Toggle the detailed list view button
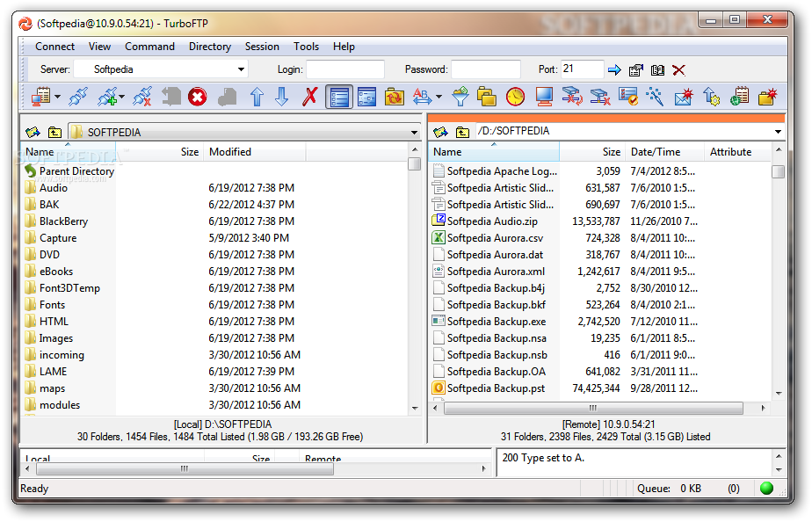Viewport: 812px width, 522px height. click(338, 97)
